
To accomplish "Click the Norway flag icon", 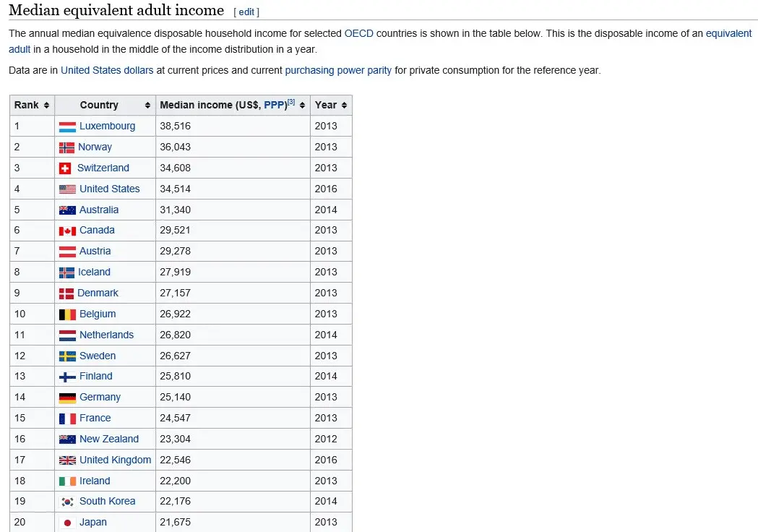I will click(66, 147).
